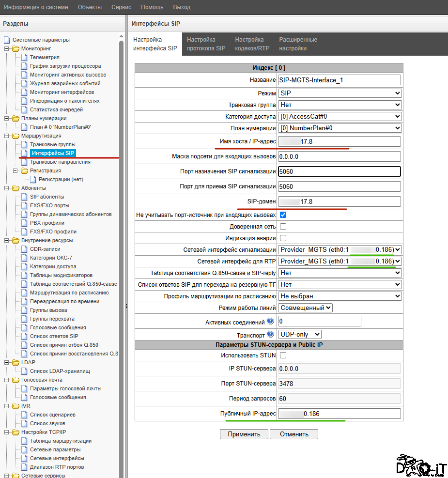The image size is (448, 478).
Task: Click the Таблицы модификаторов document icon
Action: 24,275
